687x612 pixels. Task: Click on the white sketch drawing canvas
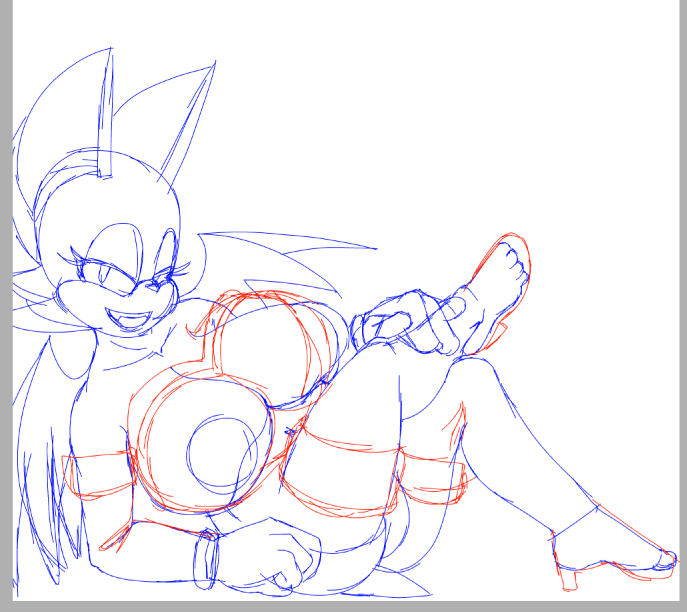point(346,300)
